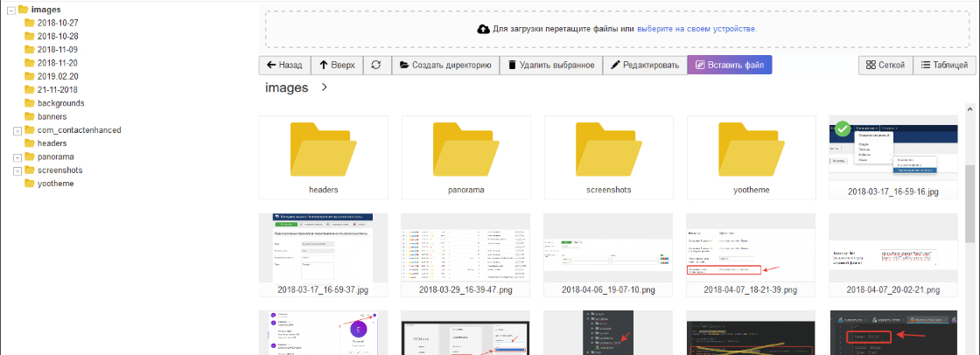Open the panorama folder icon in the grid
980x355 pixels.
pyautogui.click(x=465, y=152)
